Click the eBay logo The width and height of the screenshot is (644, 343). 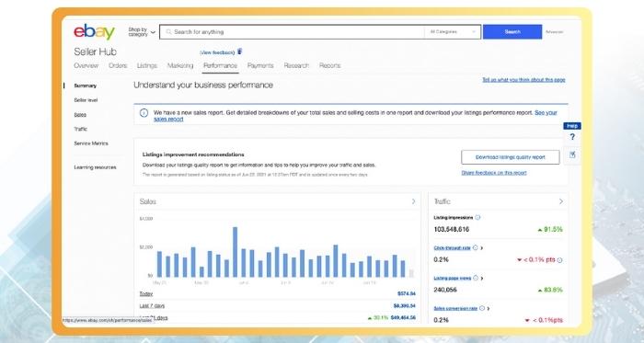pyautogui.click(x=94, y=31)
